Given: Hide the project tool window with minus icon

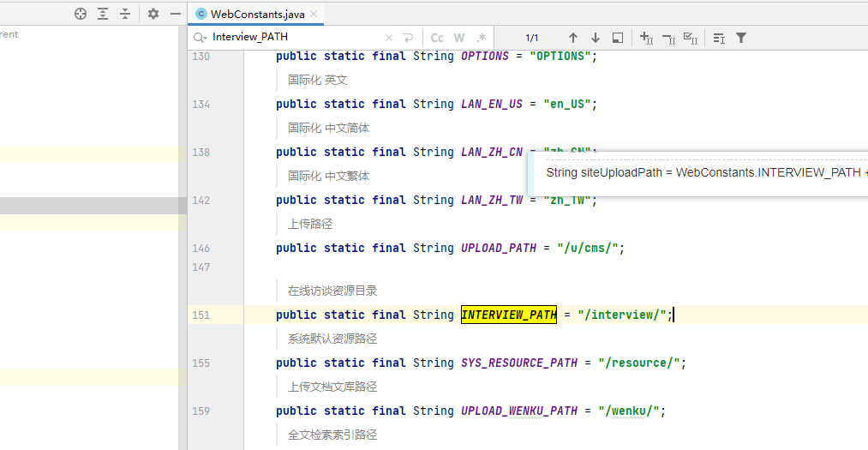Looking at the screenshot, I should (176, 14).
